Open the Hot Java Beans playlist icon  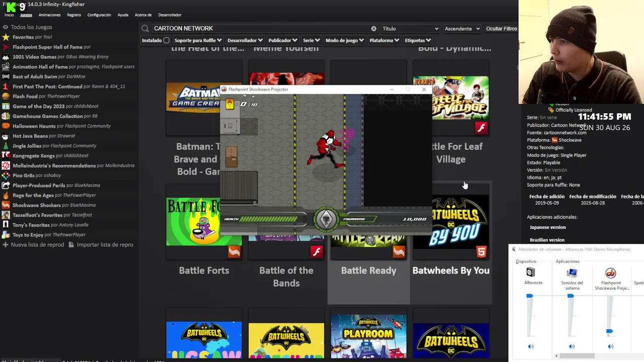(6, 136)
